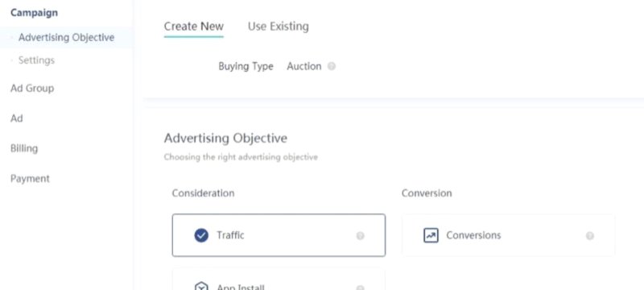Screen dimensions: 644x290
Task: Open the help icon on Conversions card
Action: coord(590,236)
